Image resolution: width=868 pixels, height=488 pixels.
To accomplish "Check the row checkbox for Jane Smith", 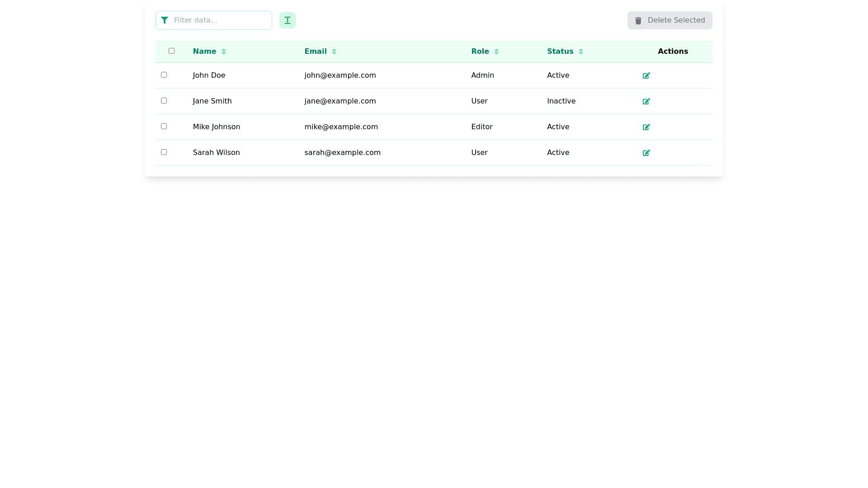I will [164, 100].
